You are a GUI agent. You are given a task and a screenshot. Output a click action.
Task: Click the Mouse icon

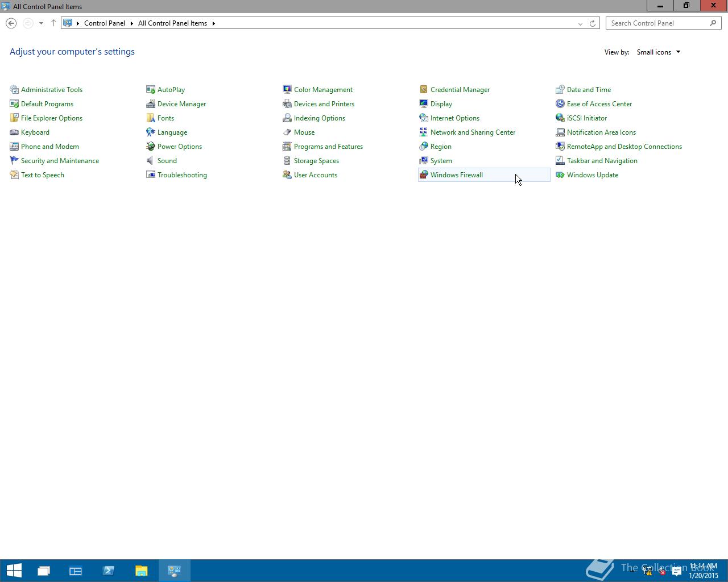pos(287,132)
